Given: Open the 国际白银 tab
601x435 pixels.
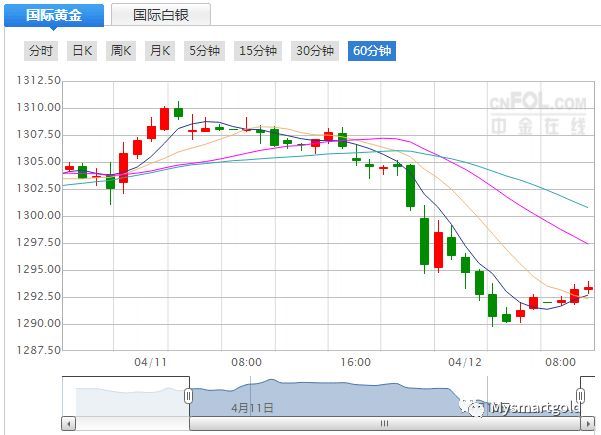Looking at the screenshot, I should [x=160, y=15].
